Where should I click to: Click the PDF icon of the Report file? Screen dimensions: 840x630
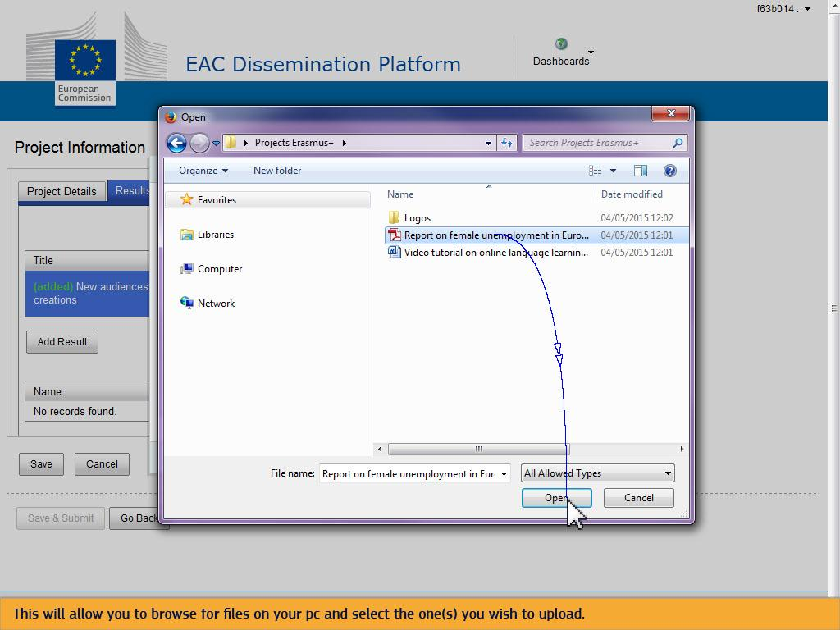pyautogui.click(x=395, y=235)
